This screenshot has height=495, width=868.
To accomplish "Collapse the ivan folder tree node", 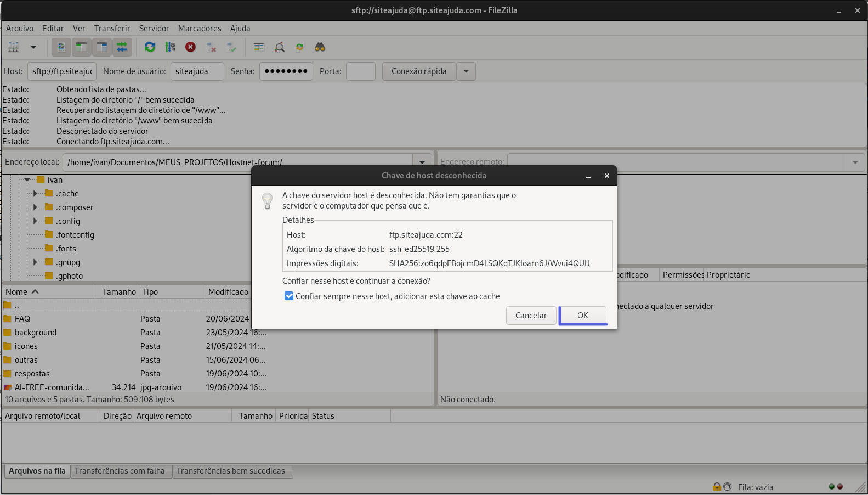I will tap(27, 180).
